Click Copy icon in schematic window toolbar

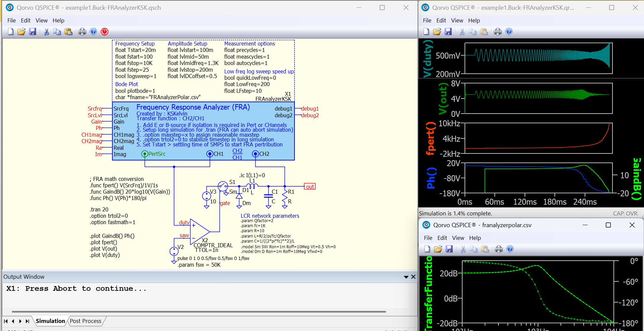click(x=57, y=31)
